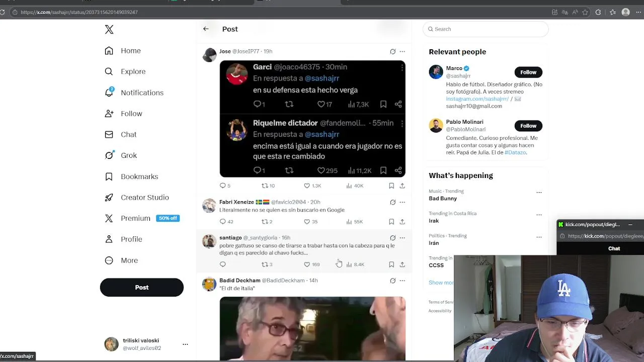Bookmark Fabri Xeneize's post
Image resolution: width=644 pixels, height=362 pixels.
pyautogui.click(x=391, y=221)
